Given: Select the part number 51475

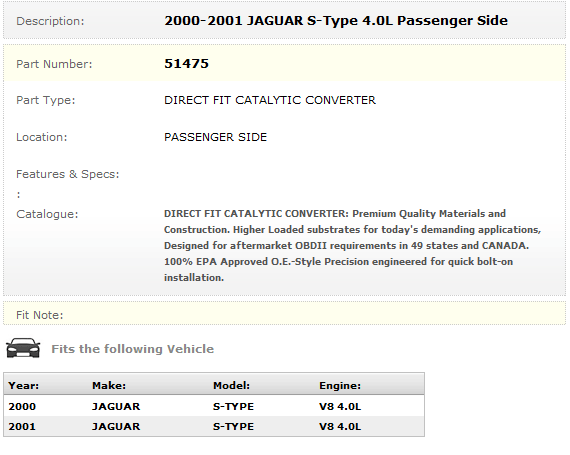Looking at the screenshot, I should tap(186, 64).
